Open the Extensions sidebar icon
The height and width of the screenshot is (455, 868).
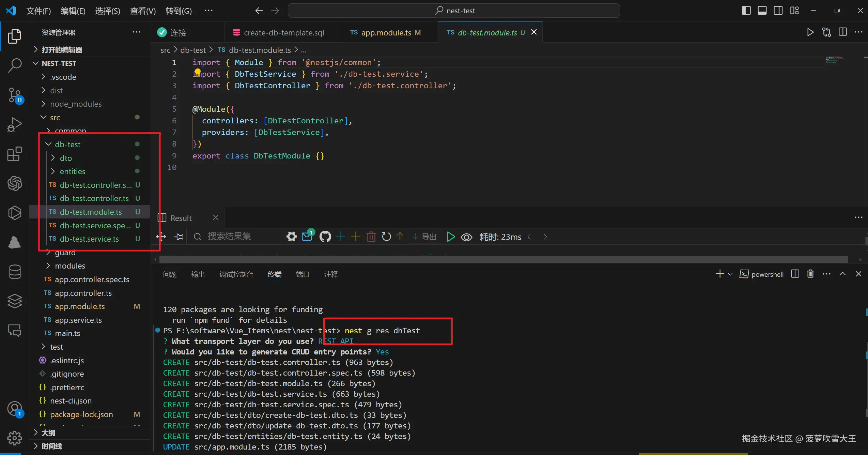click(15, 154)
